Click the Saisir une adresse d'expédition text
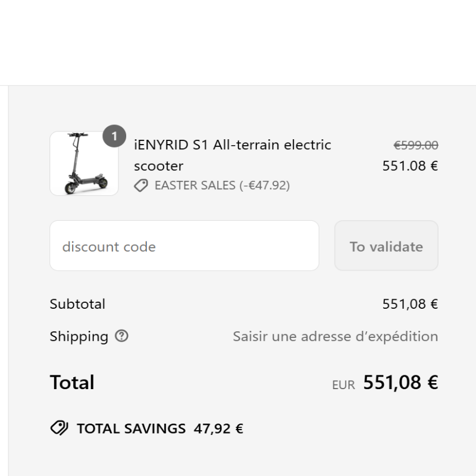This screenshot has height=476, width=476. (x=336, y=336)
